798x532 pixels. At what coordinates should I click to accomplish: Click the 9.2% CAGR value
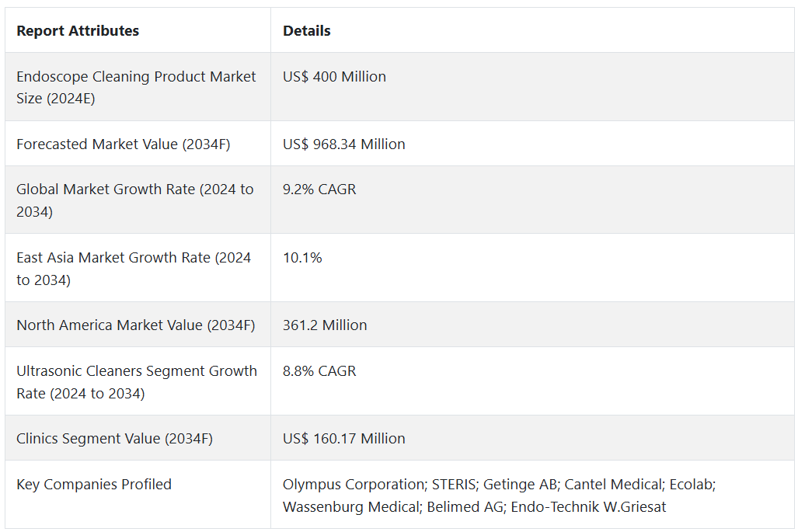pyautogui.click(x=319, y=189)
